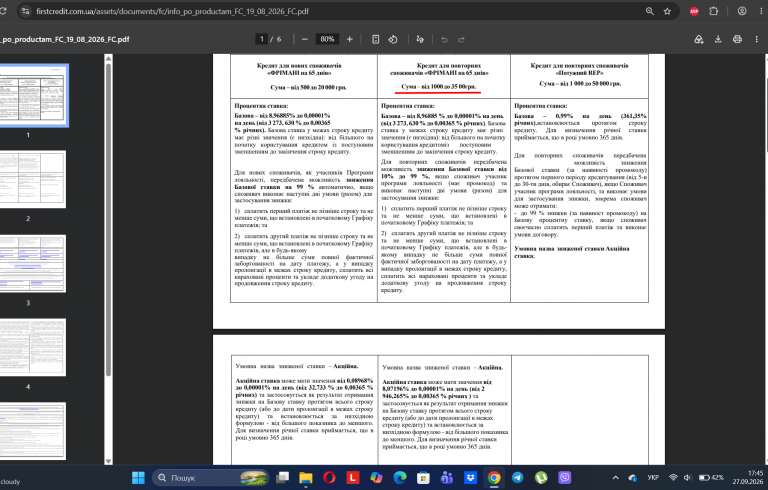Click the thumbnail panel scrollbar up arrow
Screen dimensions: 768x490
(x=108, y=58)
